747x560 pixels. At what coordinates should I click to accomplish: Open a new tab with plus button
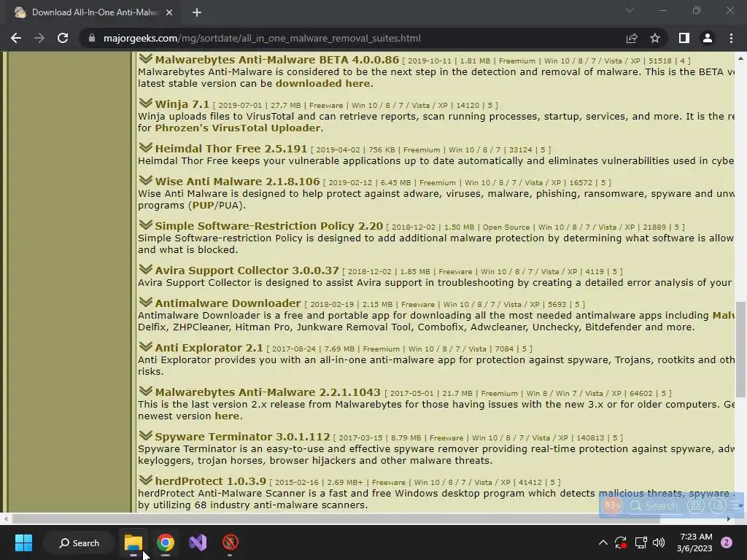coord(197,13)
